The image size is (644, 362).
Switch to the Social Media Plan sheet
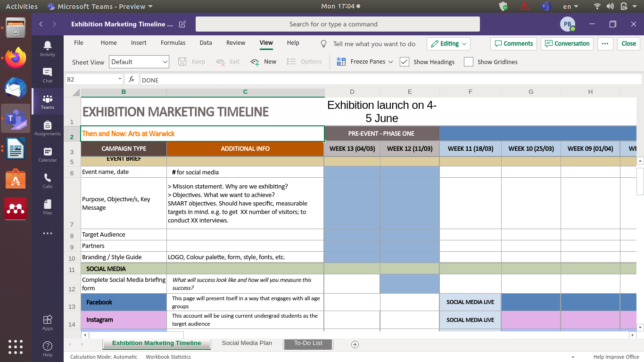(x=247, y=343)
